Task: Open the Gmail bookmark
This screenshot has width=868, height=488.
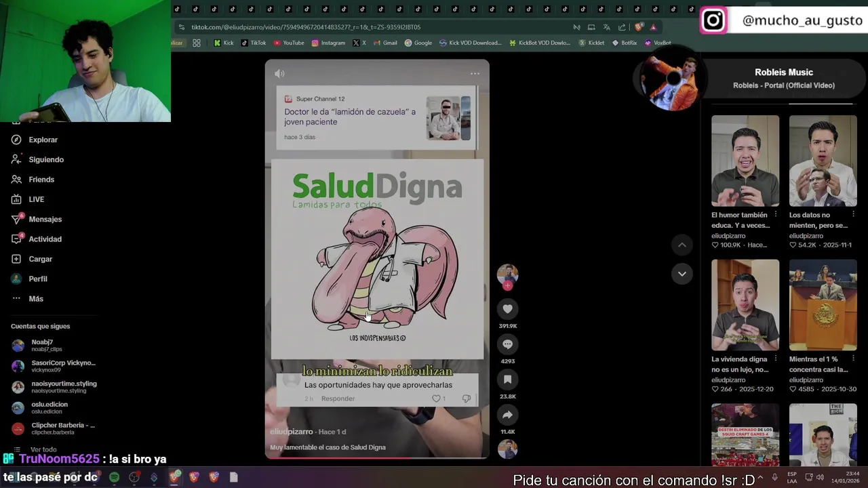Action: (x=385, y=43)
